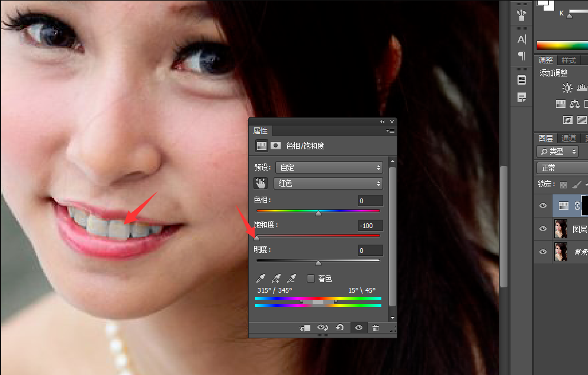Select the hue/saturation adjustment icon in Properties

pos(261,146)
